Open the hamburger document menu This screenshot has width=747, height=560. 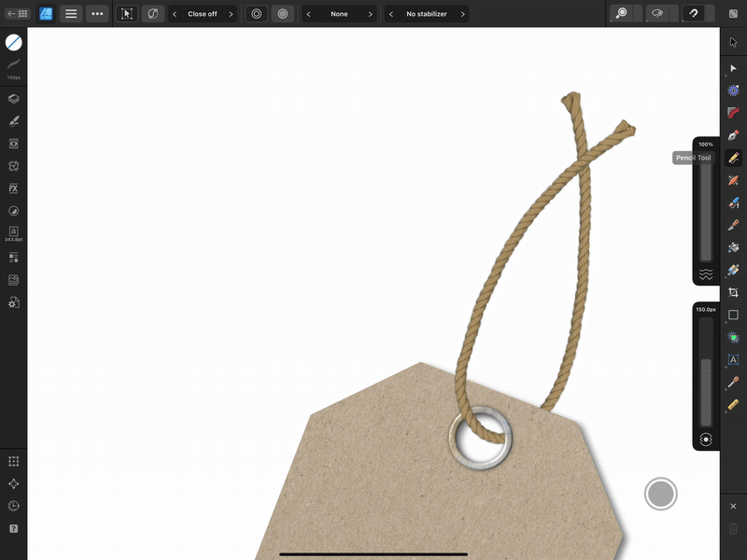click(x=71, y=14)
